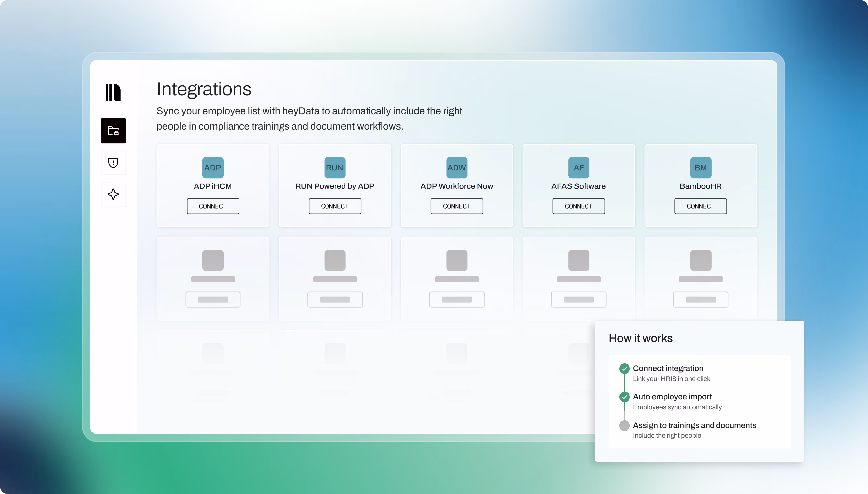Open the locked folder documents sidebar icon

pos(113,131)
